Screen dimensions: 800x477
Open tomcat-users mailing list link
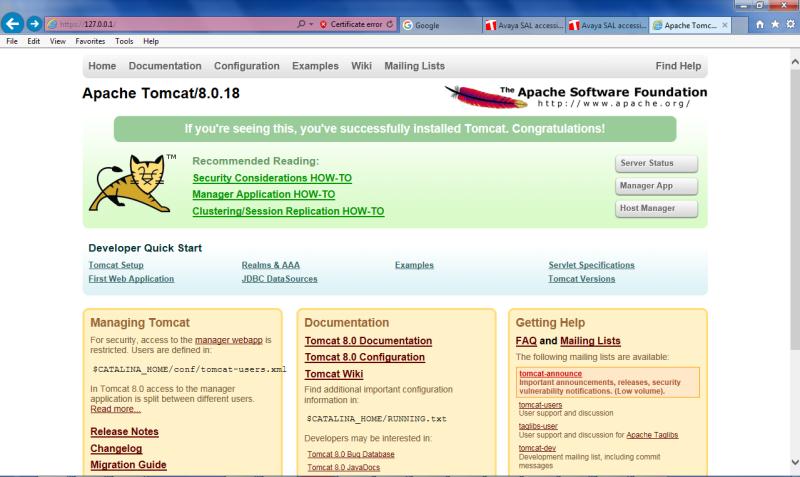pyautogui.click(x=540, y=405)
